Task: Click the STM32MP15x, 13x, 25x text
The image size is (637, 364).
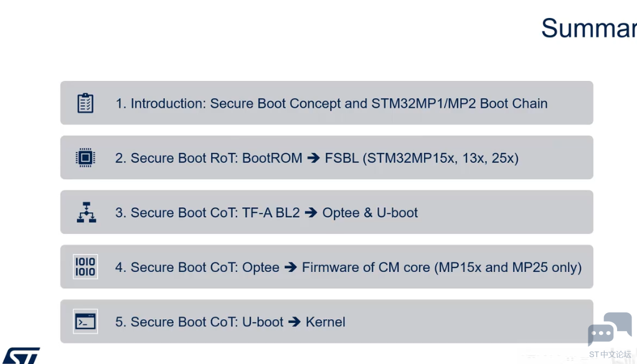Action: point(440,158)
